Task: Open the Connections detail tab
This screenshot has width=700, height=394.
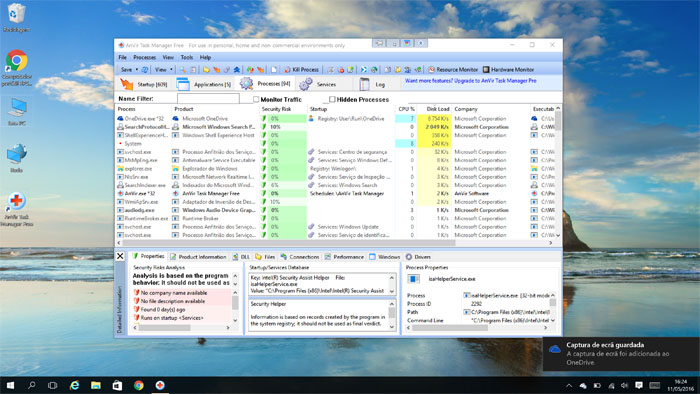Action: coord(300,257)
